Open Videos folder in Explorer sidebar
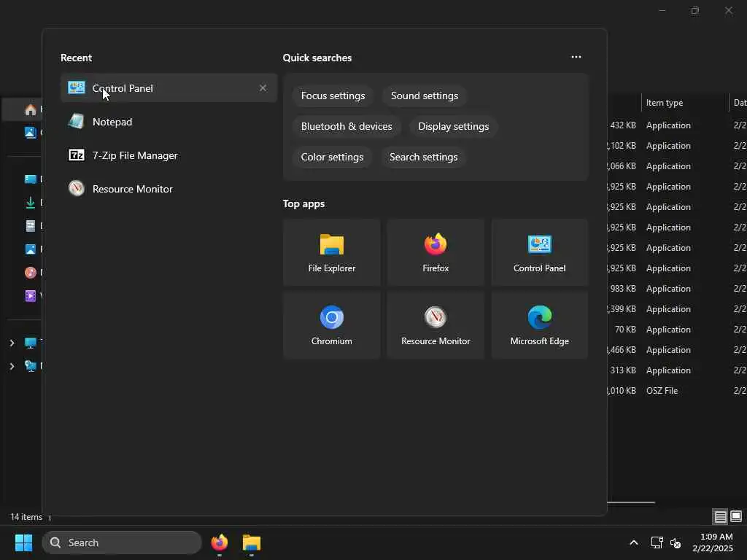Image resolution: width=747 pixels, height=560 pixels. [31, 296]
